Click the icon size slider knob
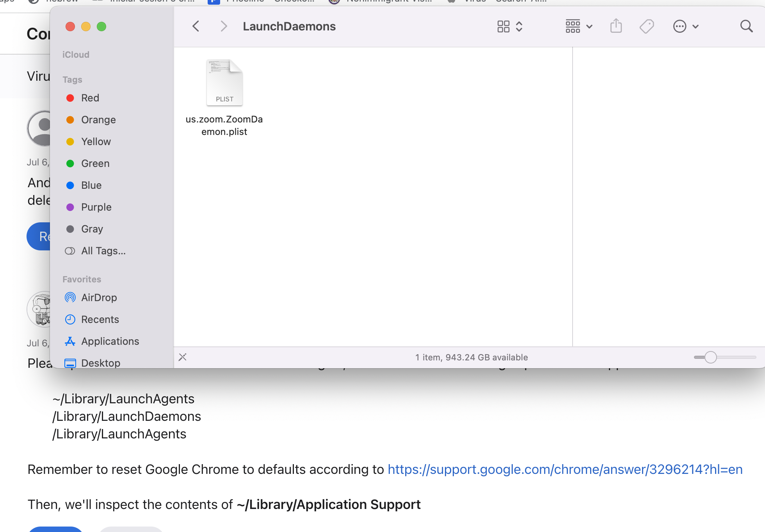Screen dimensions: 765x532 point(710,357)
